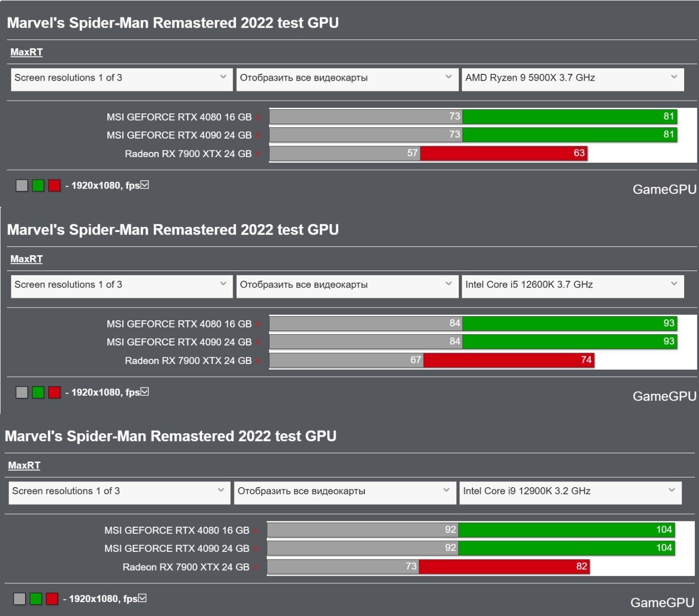This screenshot has width=699, height=616.
Task: Open the Intel Core i5 12600K processor dropdown
Action: (x=573, y=286)
